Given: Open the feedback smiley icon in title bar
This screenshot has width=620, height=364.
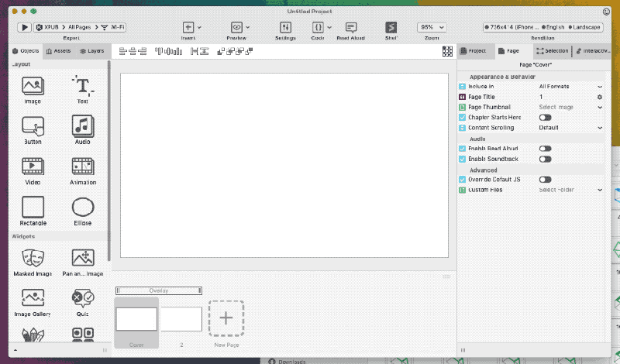Looking at the screenshot, I should (606, 12).
